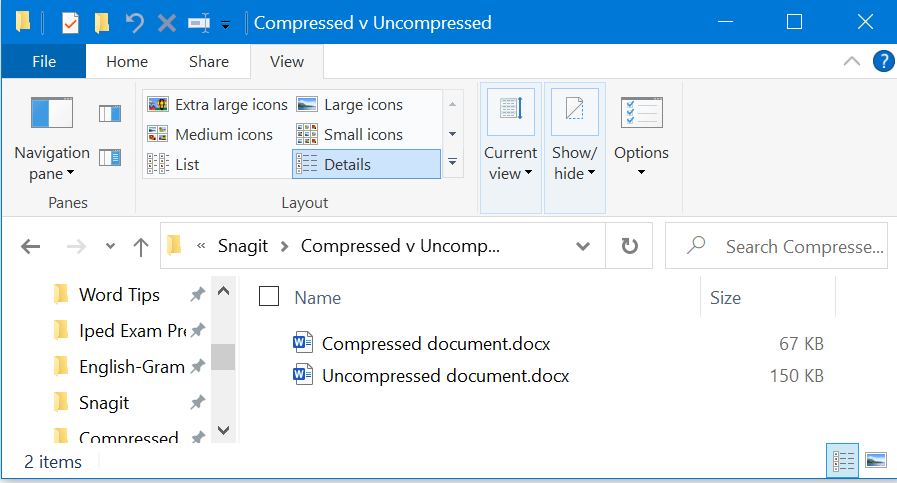Open the address bar history dropdown
This screenshot has width=897, height=483.
(583, 247)
